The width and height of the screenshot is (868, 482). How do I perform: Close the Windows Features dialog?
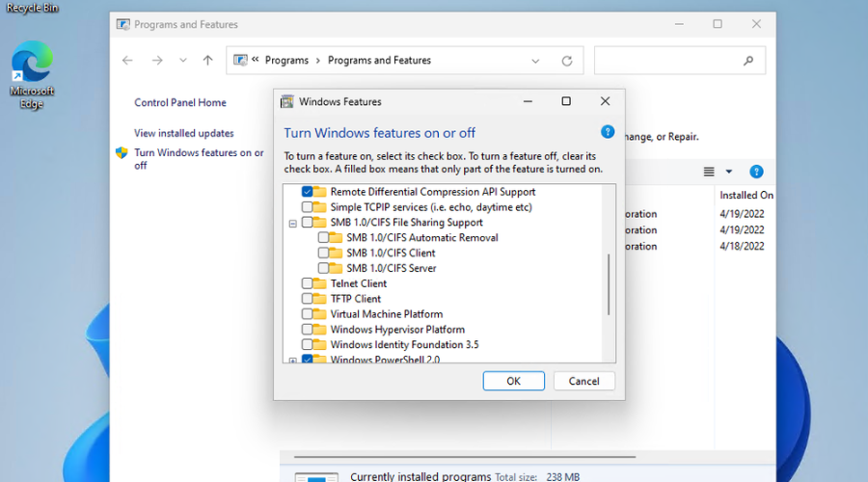pos(605,101)
